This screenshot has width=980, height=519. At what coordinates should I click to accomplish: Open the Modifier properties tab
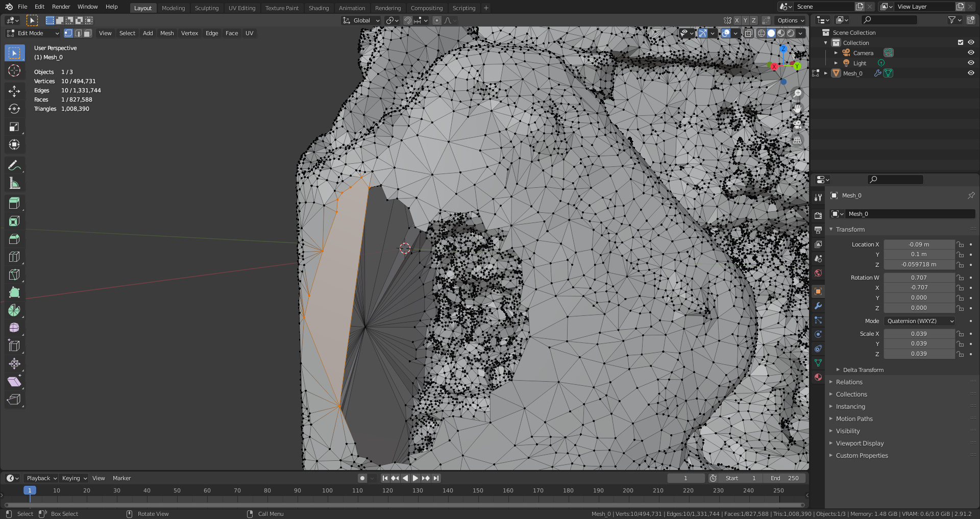(818, 306)
